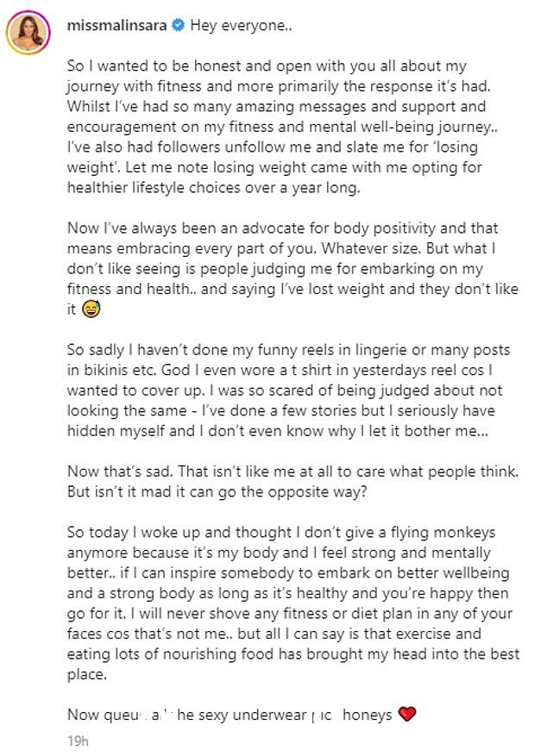The height and width of the screenshot is (756, 547).
Task: Click the red heart emoji after "honeys"
Action: click(x=407, y=714)
